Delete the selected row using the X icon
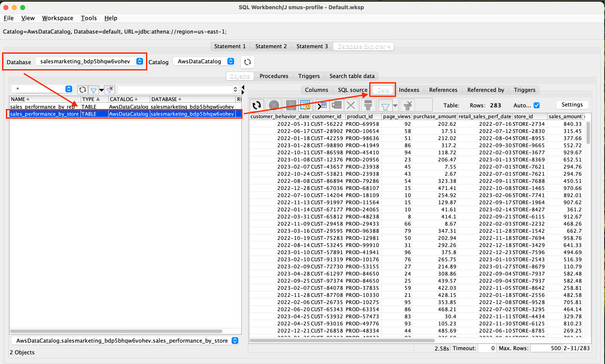The image size is (605, 364). (x=352, y=105)
